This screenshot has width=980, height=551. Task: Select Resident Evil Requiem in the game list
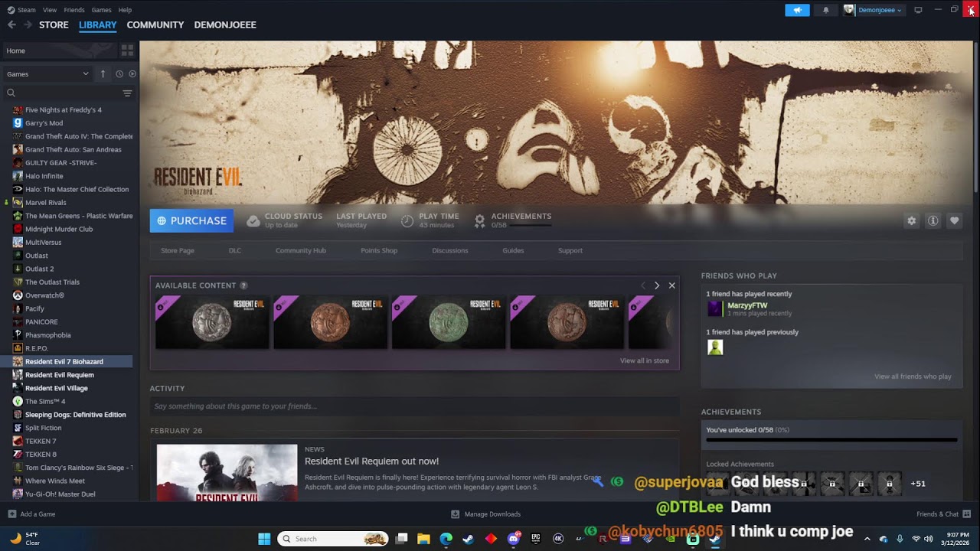[59, 375]
